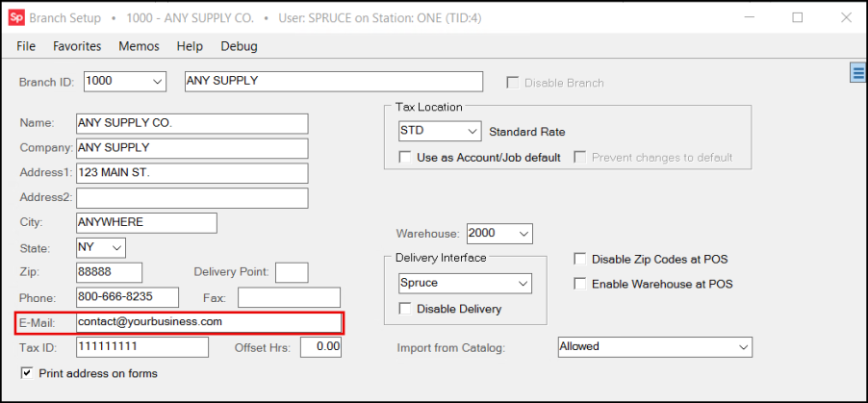
Task: Tick the Disable Delivery checkbox
Action: coord(405,309)
